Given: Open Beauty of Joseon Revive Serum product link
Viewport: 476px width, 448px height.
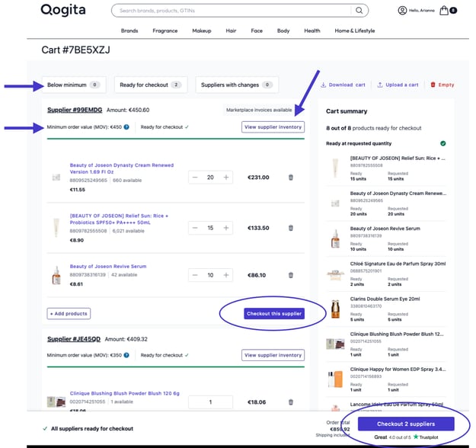Looking at the screenshot, I should [x=108, y=267].
